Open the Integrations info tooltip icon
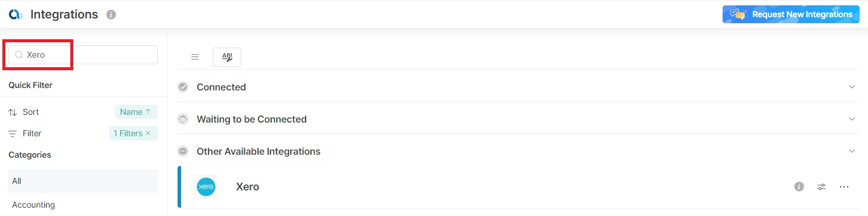 pyautogui.click(x=111, y=15)
